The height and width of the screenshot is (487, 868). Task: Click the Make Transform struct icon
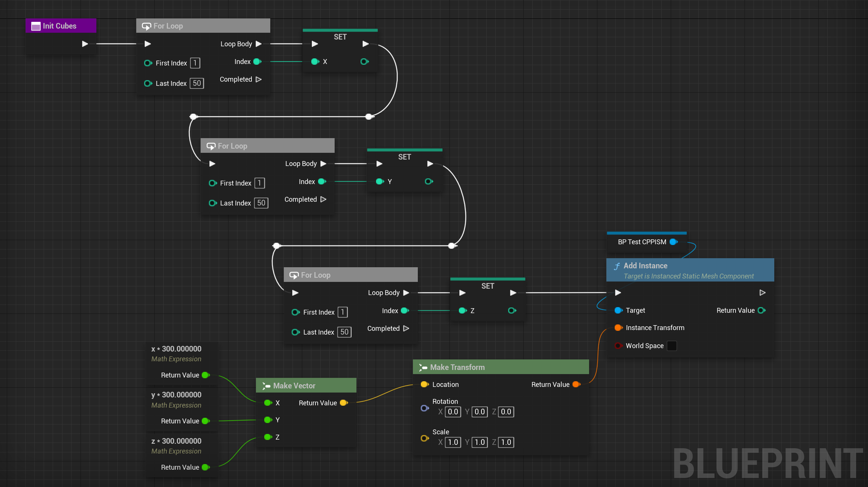click(x=423, y=367)
